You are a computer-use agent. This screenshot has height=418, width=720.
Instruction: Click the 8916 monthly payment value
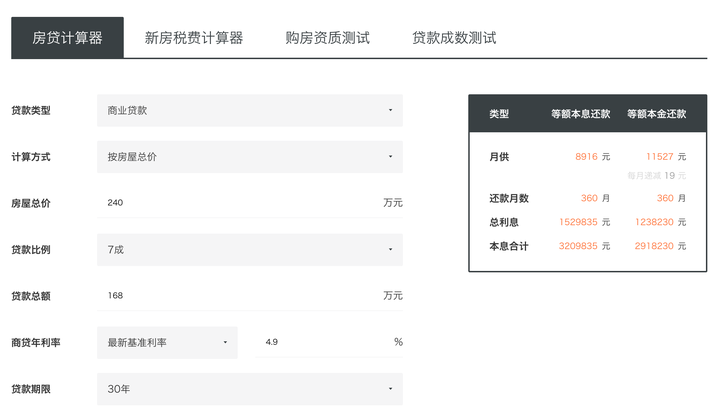pyautogui.click(x=586, y=157)
